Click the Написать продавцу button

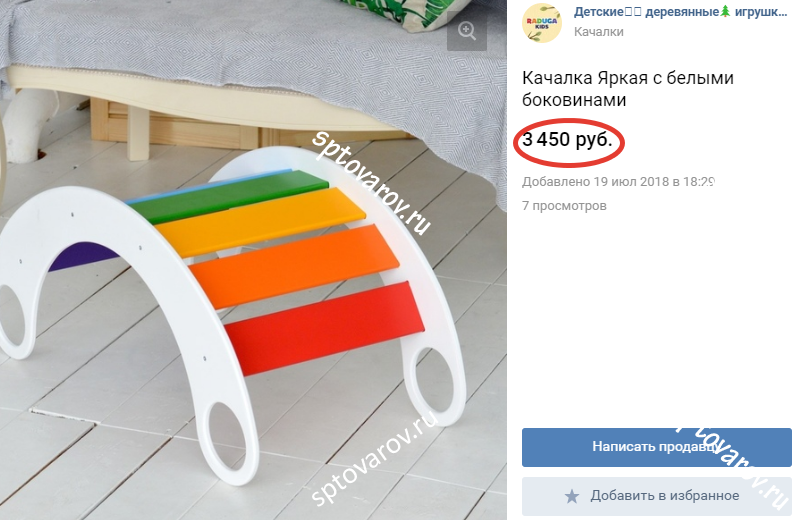pos(656,447)
